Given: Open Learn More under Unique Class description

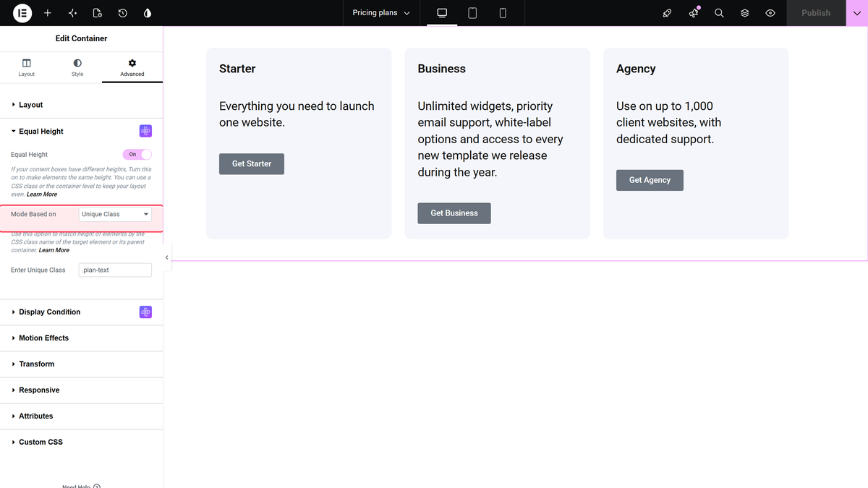Looking at the screenshot, I should 54,250.
